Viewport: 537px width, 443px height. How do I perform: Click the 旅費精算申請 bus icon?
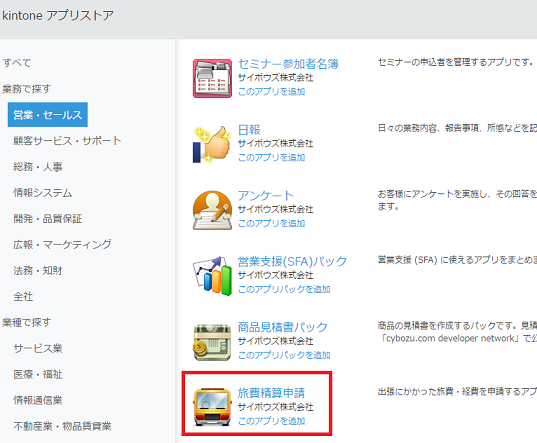pyautogui.click(x=212, y=407)
